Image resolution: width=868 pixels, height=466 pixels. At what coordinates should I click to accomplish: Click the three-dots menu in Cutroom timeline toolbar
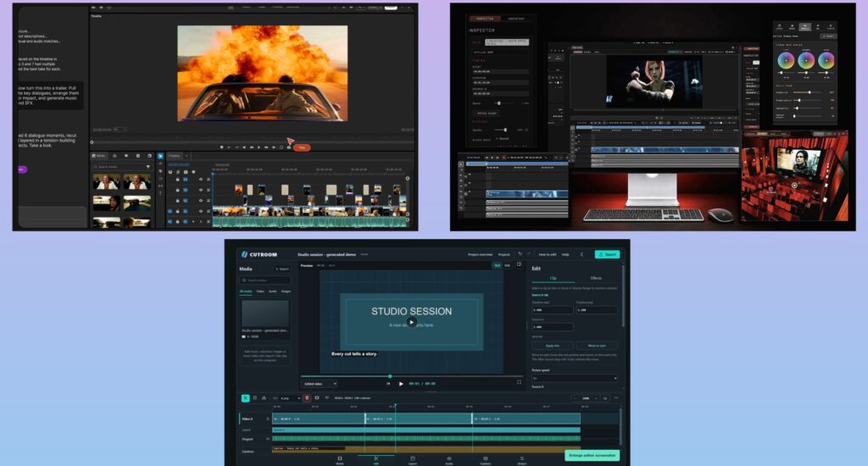tap(616, 398)
